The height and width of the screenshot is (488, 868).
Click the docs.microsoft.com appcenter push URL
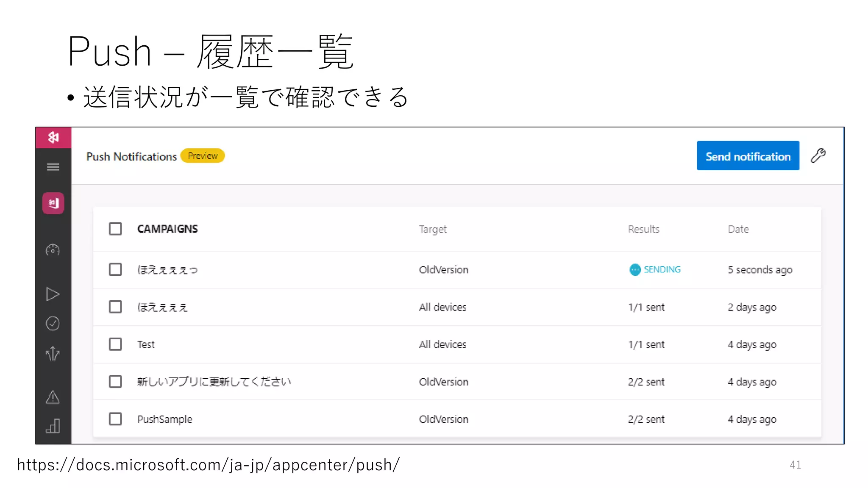(x=208, y=465)
